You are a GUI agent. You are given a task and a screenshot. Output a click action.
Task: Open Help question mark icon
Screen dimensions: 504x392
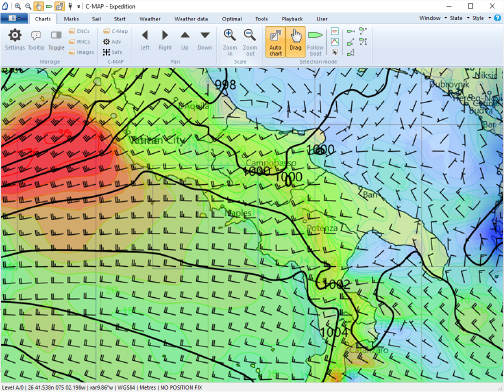click(497, 18)
